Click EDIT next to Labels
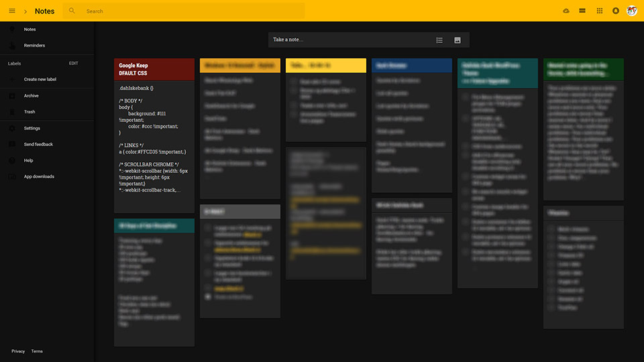 [x=74, y=63]
